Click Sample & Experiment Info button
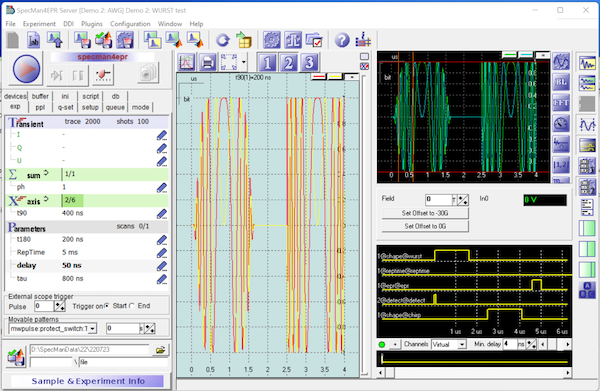The height and width of the screenshot is (391, 600). (x=88, y=381)
